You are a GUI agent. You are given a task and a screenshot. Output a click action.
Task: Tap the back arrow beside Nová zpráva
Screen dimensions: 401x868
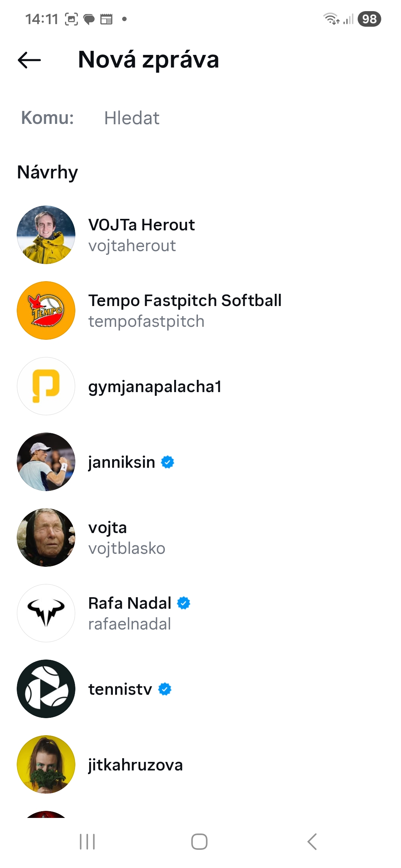29,60
